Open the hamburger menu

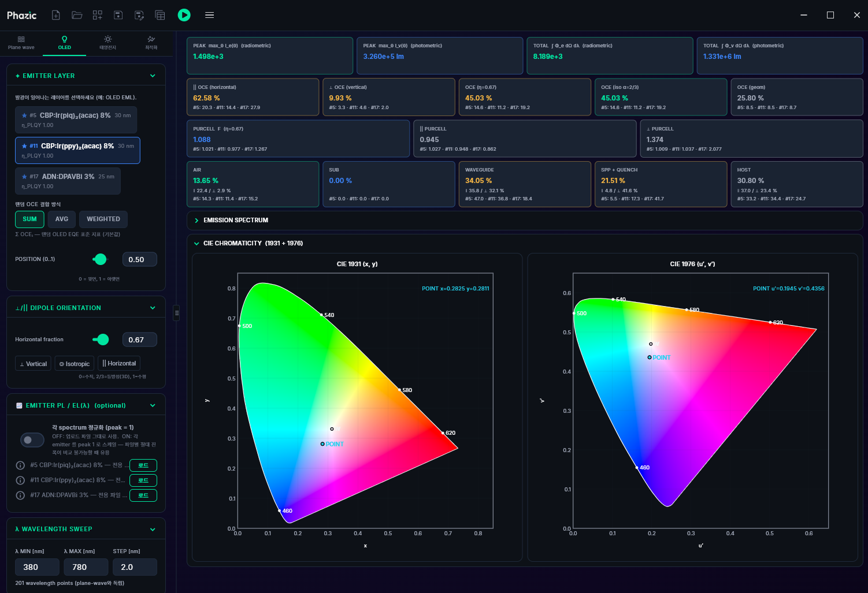(x=210, y=15)
